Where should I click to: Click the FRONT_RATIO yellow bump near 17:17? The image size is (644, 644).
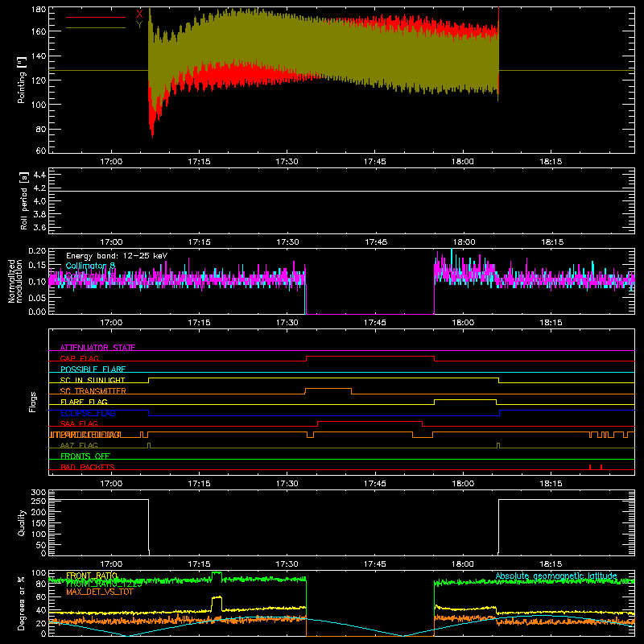tap(217, 603)
